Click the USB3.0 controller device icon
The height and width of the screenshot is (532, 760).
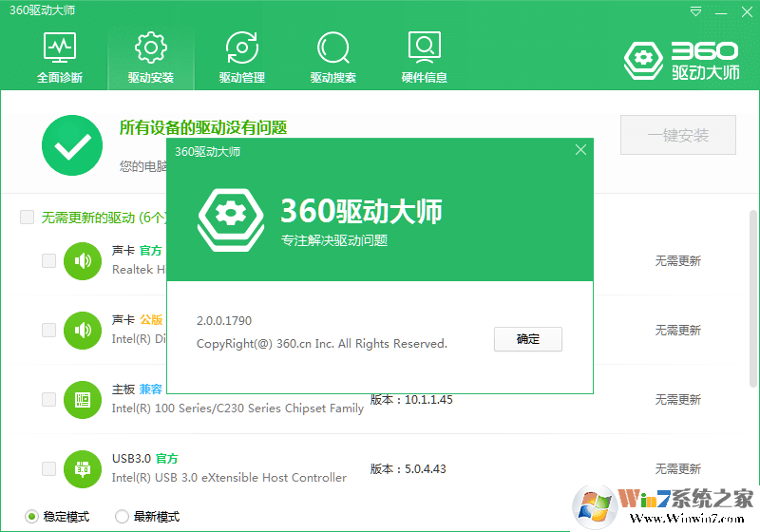[83, 468]
